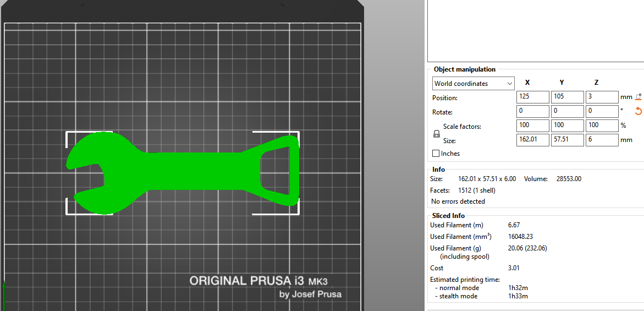Click the Rotate Z input field
The image size is (644, 311).
pyautogui.click(x=602, y=111)
